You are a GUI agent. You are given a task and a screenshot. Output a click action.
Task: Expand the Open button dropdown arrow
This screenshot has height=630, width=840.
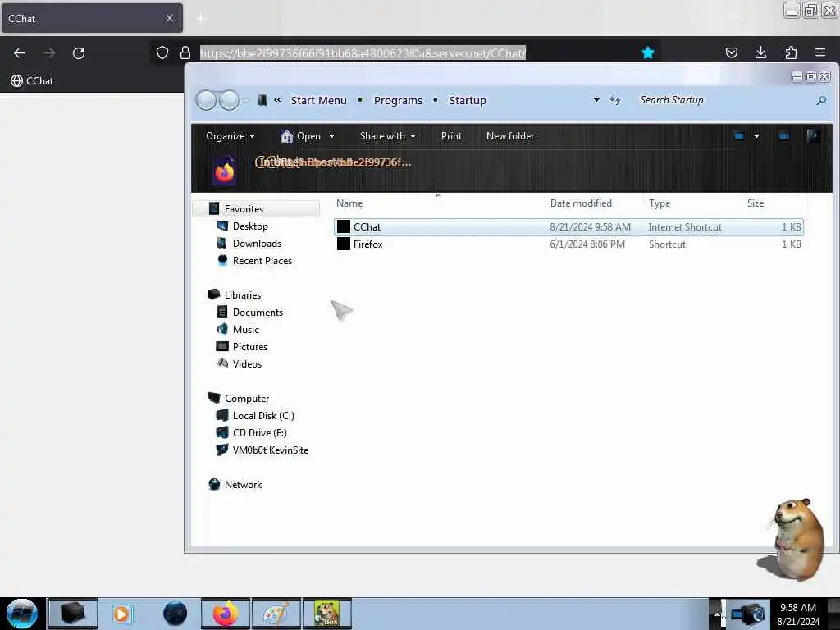[331, 136]
